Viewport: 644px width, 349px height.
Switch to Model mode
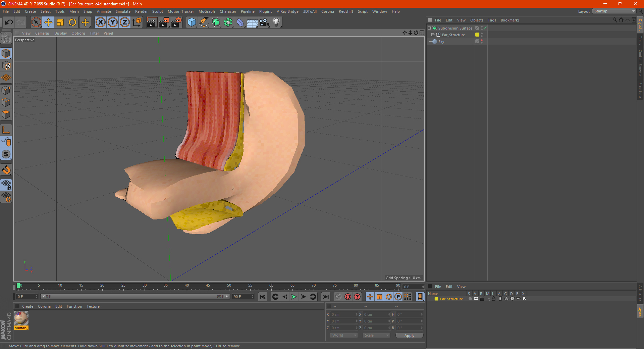click(6, 54)
